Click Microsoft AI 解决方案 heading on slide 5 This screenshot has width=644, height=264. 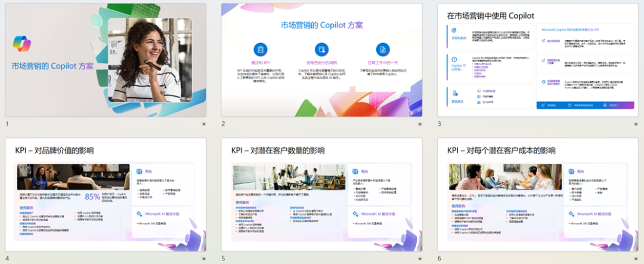[378, 214]
